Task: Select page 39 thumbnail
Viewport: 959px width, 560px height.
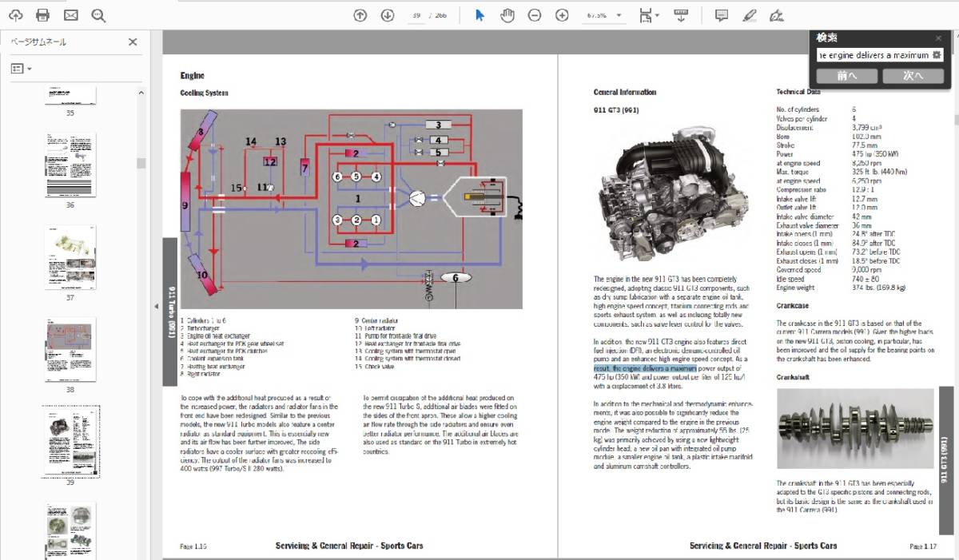Action: pyautogui.click(x=70, y=442)
